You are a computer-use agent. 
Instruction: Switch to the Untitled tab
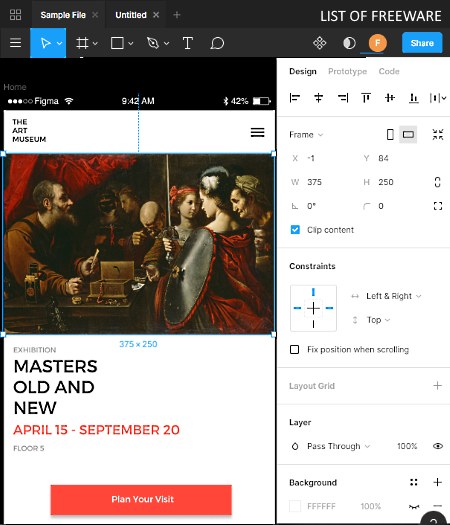pyautogui.click(x=131, y=15)
